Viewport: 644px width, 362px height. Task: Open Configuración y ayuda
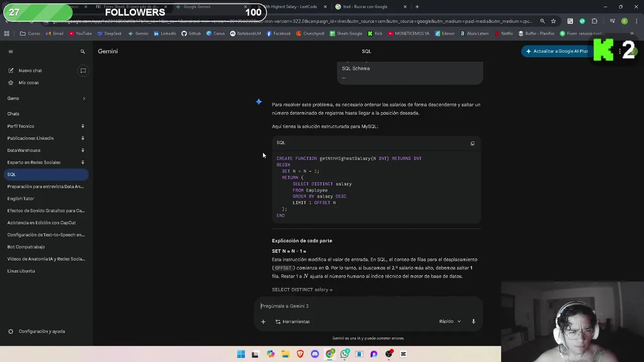coord(46,331)
